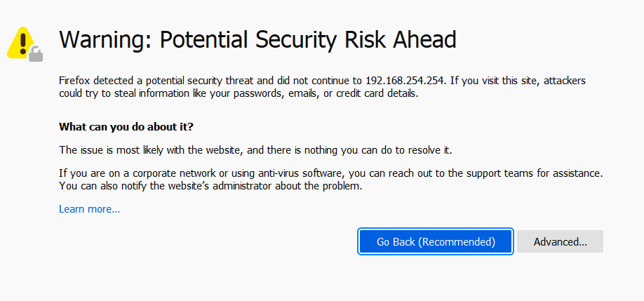
Task: Click the phrase "corporate network"
Action: (156, 173)
